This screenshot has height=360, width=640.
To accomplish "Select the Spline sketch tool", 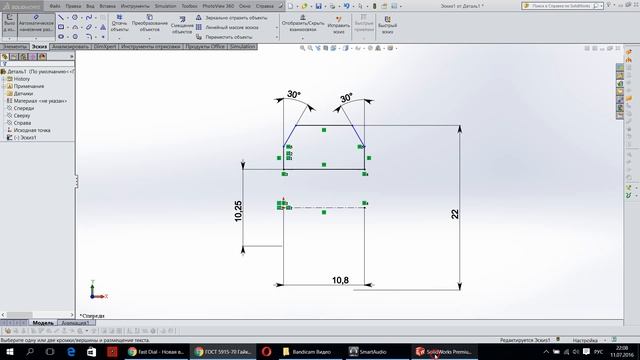I will pos(89,18).
